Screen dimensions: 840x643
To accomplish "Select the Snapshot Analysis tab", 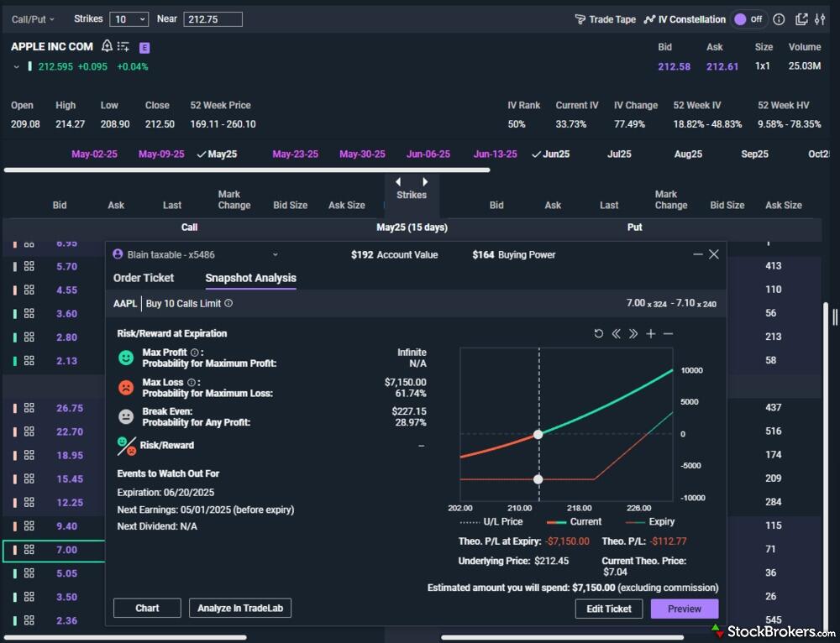I will (250, 278).
